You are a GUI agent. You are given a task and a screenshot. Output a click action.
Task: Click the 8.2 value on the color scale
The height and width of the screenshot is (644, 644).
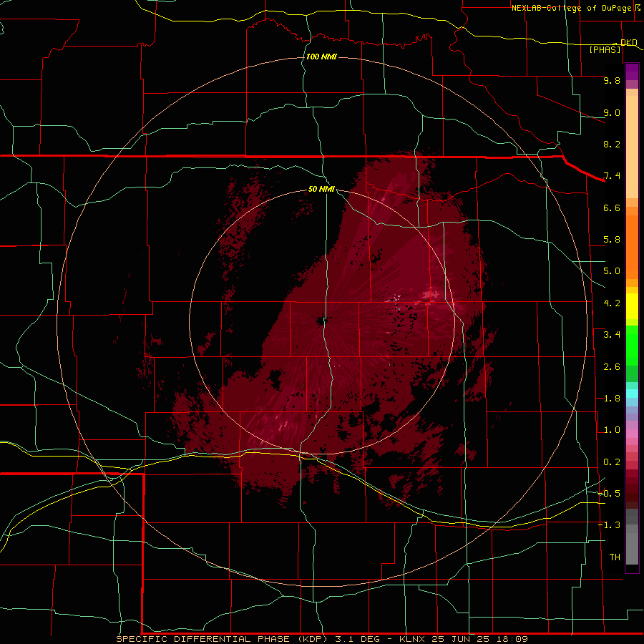(612, 144)
